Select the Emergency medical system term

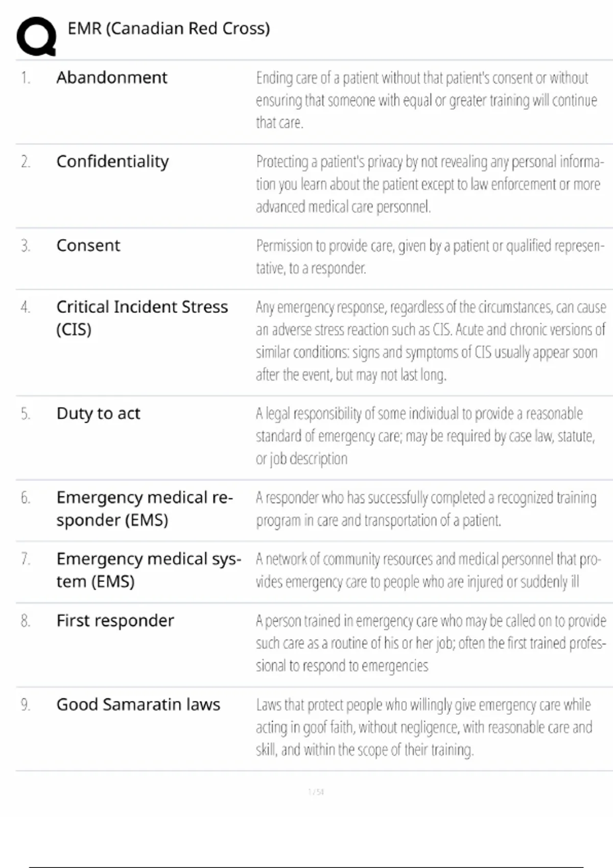click(148, 570)
